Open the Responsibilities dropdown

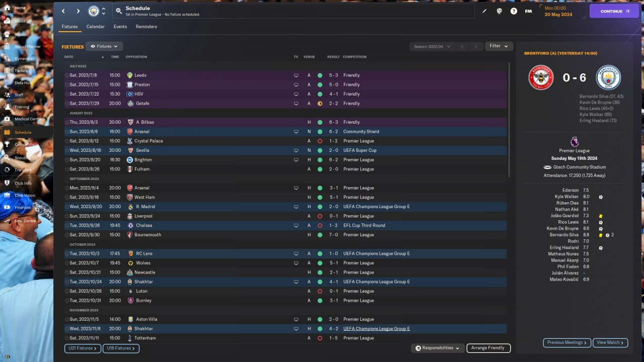click(x=437, y=348)
